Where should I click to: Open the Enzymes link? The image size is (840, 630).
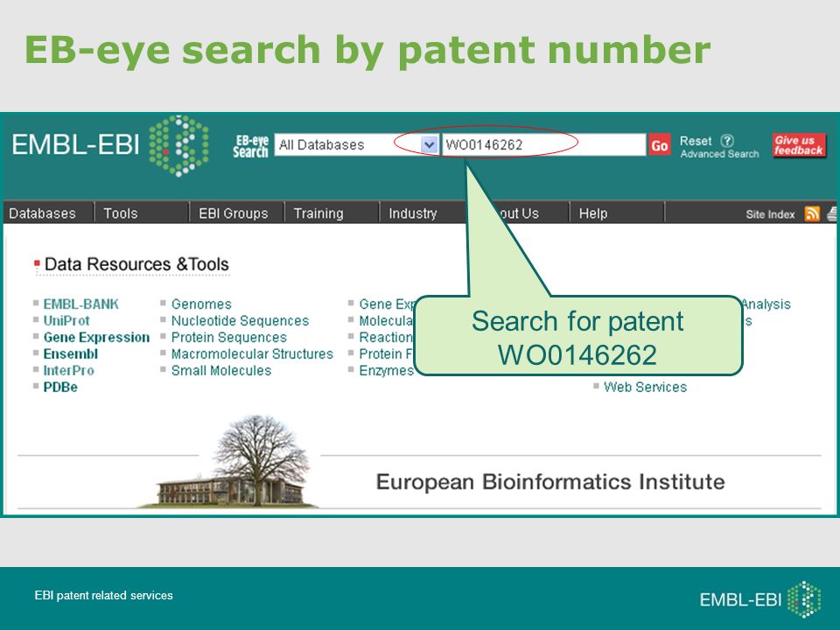386,371
